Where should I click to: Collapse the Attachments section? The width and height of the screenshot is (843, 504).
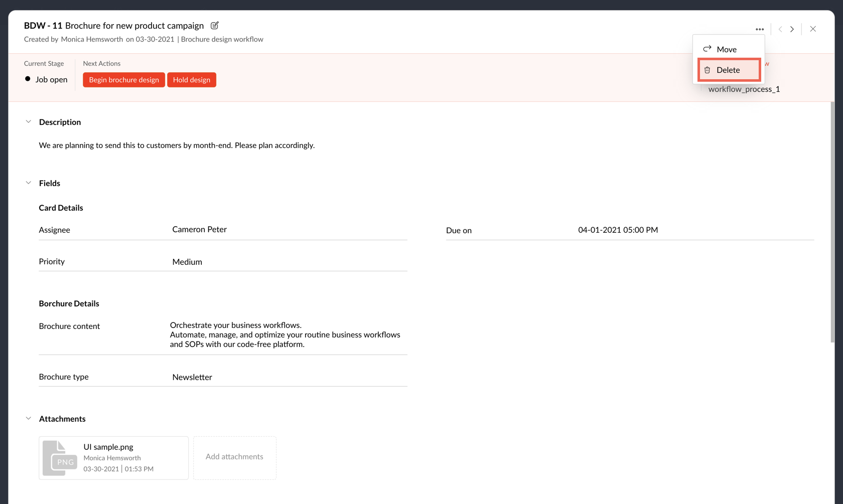29,419
